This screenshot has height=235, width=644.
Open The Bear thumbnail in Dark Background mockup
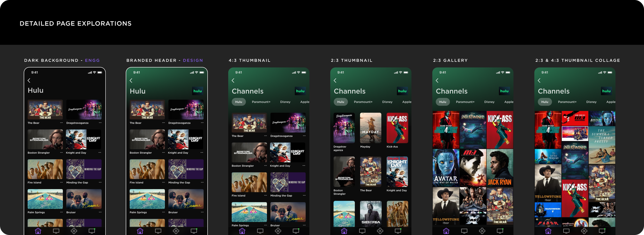tap(45, 110)
